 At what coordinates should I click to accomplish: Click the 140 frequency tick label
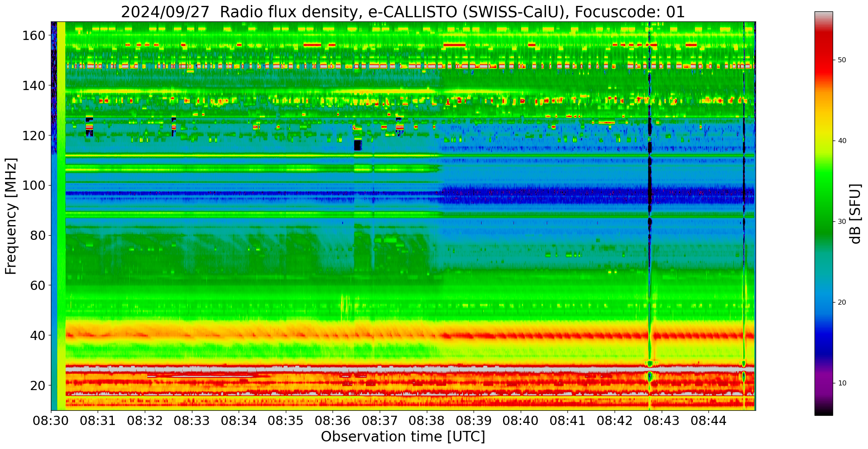(34, 86)
